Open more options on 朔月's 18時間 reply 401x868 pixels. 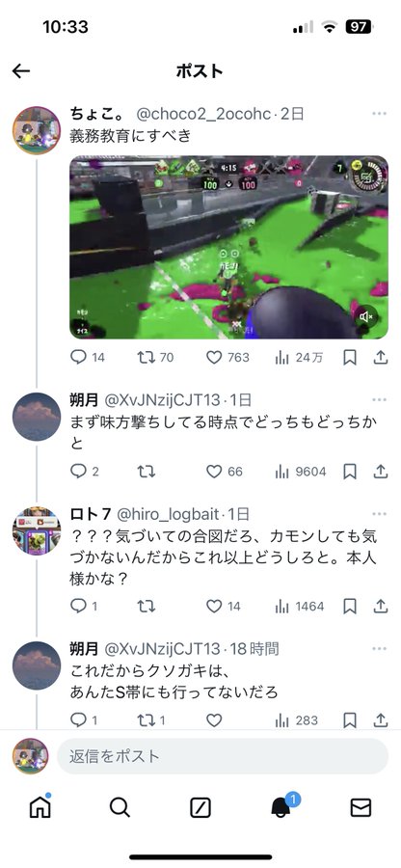pos(379,648)
